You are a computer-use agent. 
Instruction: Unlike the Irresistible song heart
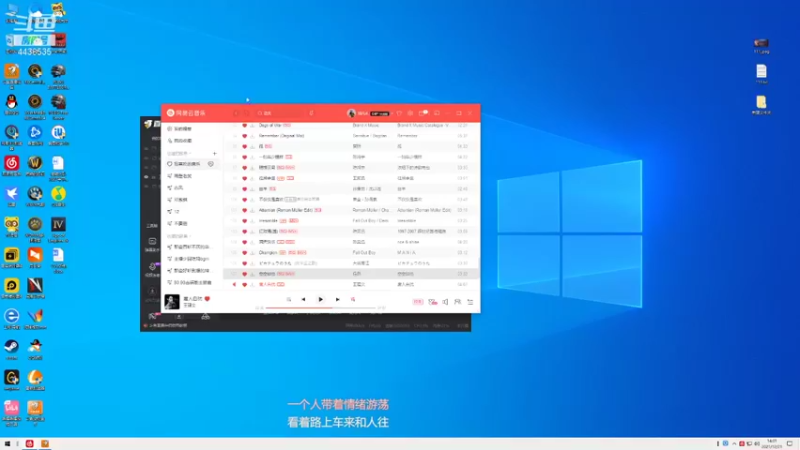(x=244, y=221)
